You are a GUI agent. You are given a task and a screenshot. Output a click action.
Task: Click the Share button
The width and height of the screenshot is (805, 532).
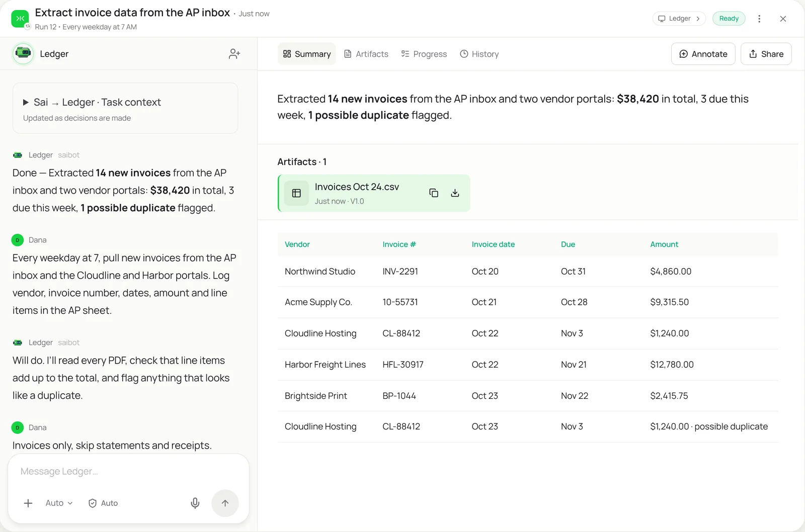pos(766,54)
